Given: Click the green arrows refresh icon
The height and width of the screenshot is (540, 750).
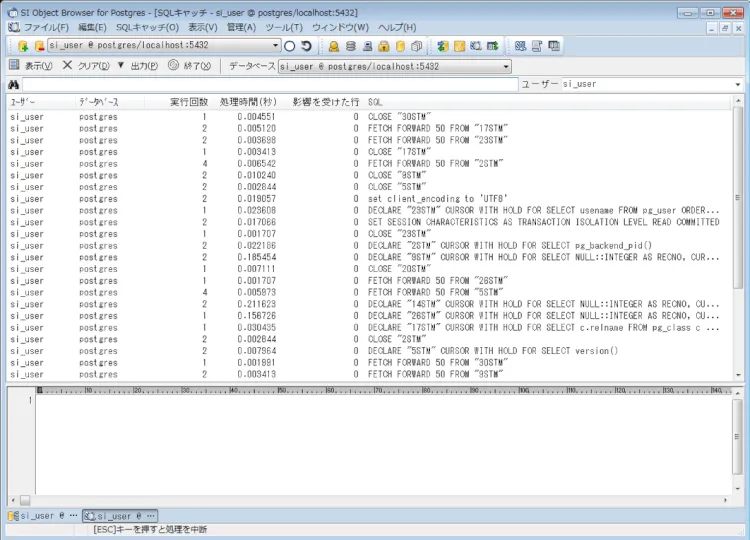Looking at the screenshot, I should [443, 46].
